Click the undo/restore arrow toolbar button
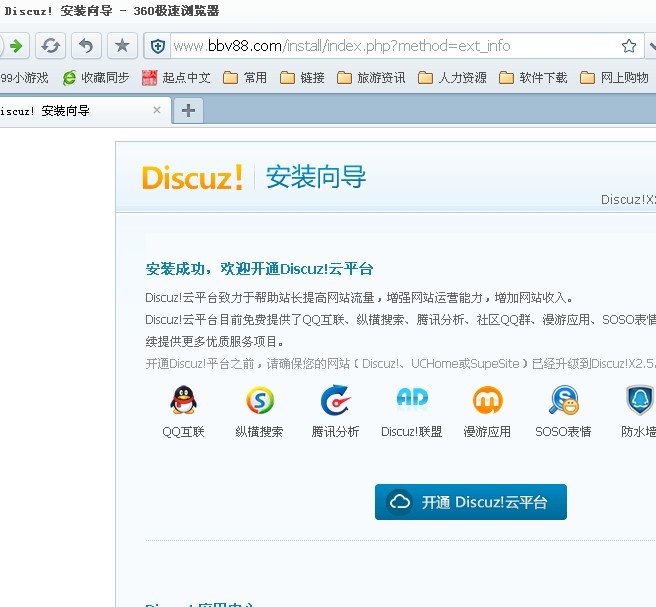Viewport: 656px width, 607px height. click(x=86, y=46)
